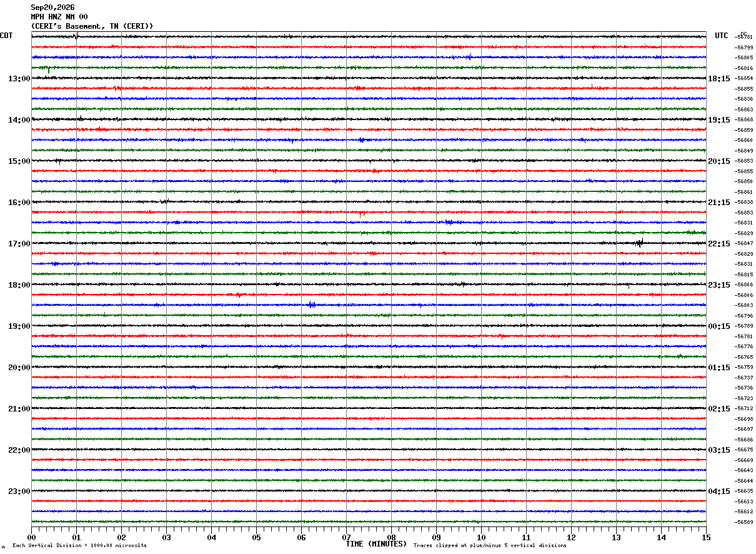This screenshot has height=554, width=756.
Task: Click the burst on the 18:00 blue trace
Action: 311,305
